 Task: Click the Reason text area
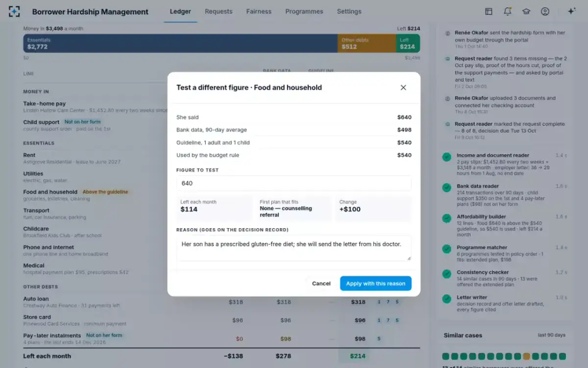pos(294,248)
